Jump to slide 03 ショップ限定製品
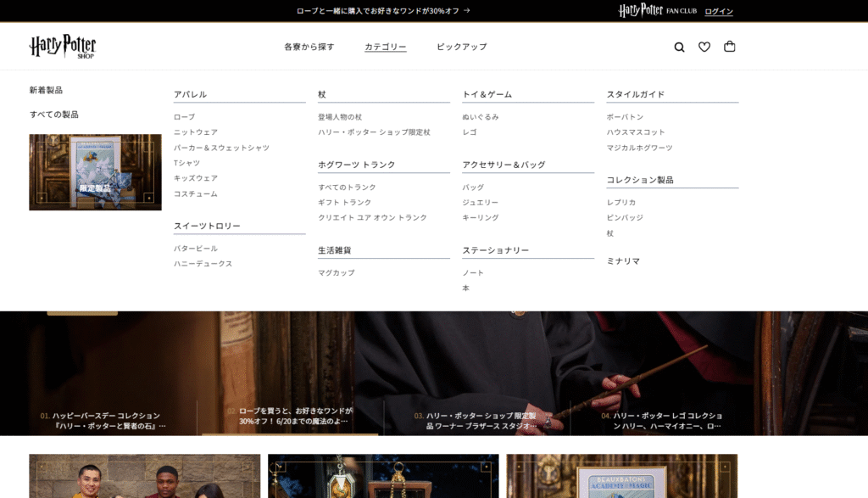The width and height of the screenshot is (868, 498). [476, 421]
